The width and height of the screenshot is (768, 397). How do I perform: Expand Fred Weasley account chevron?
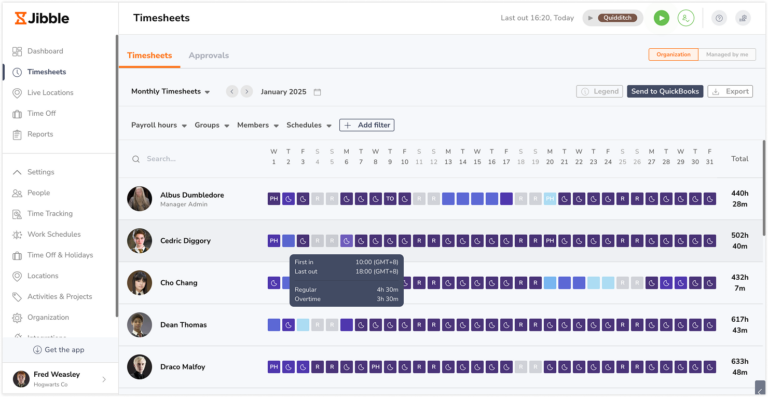click(104, 379)
